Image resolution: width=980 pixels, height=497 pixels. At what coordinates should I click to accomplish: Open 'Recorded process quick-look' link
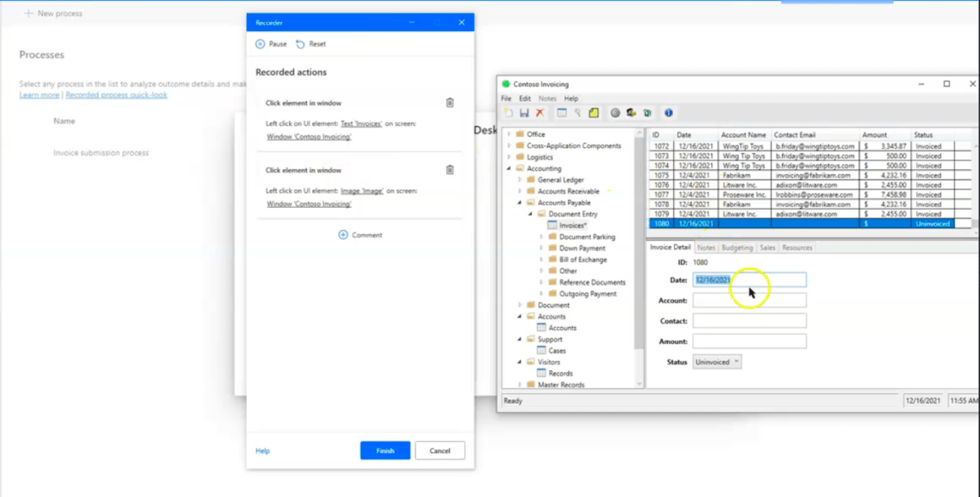click(117, 95)
